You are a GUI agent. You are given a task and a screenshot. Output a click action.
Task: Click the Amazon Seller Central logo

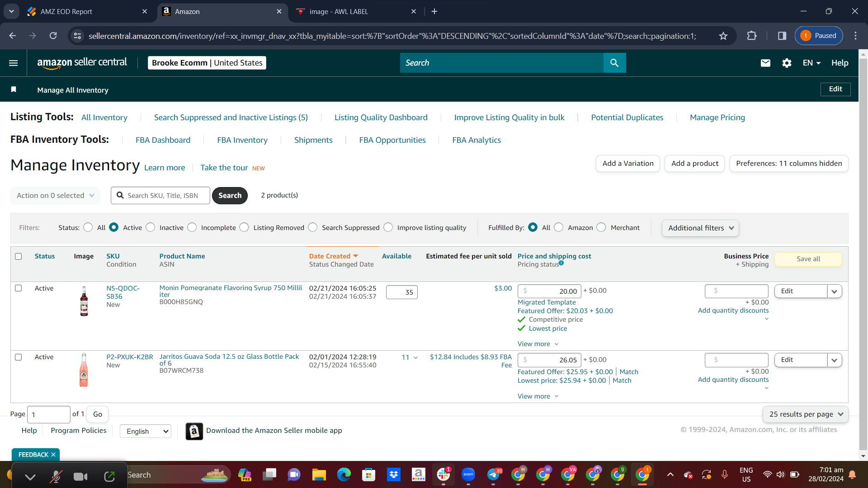[82, 63]
